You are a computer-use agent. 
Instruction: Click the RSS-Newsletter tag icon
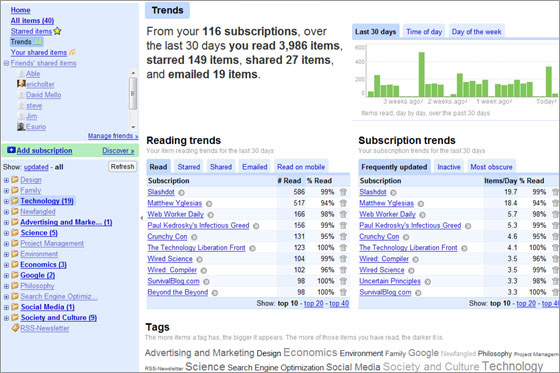point(15,328)
